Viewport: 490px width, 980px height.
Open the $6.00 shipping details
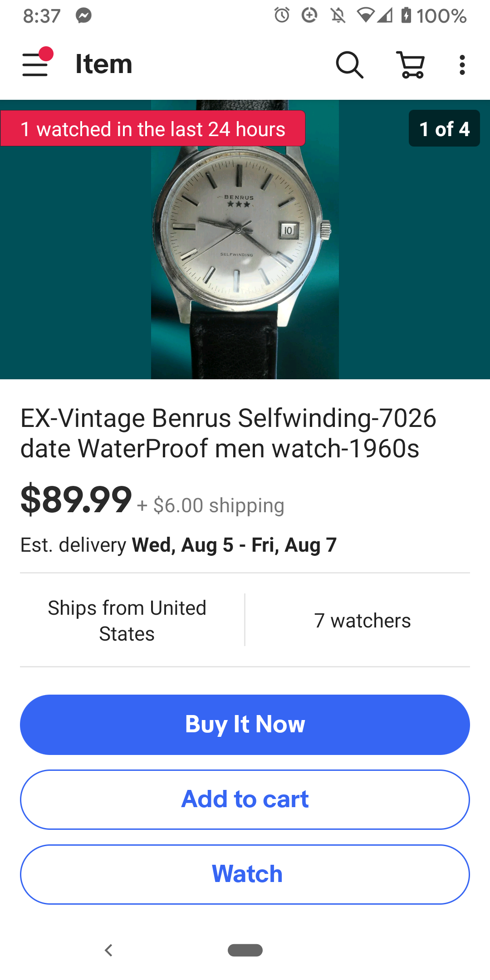[211, 505]
